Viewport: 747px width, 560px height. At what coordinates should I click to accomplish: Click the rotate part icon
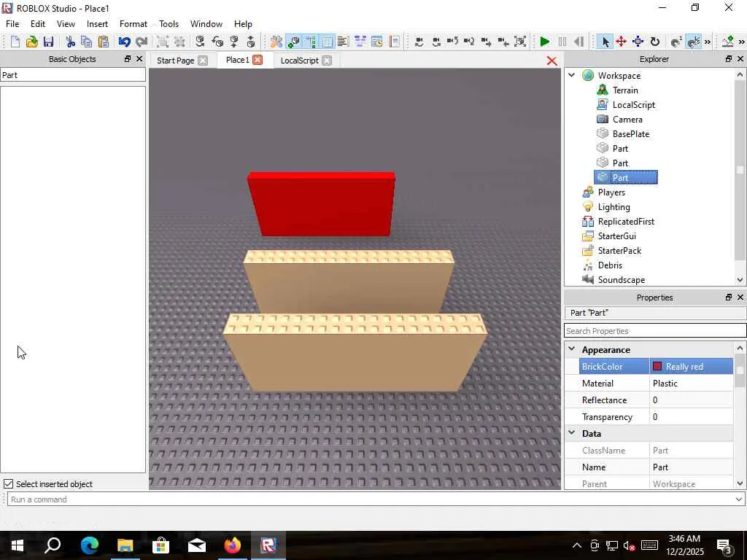click(200, 42)
